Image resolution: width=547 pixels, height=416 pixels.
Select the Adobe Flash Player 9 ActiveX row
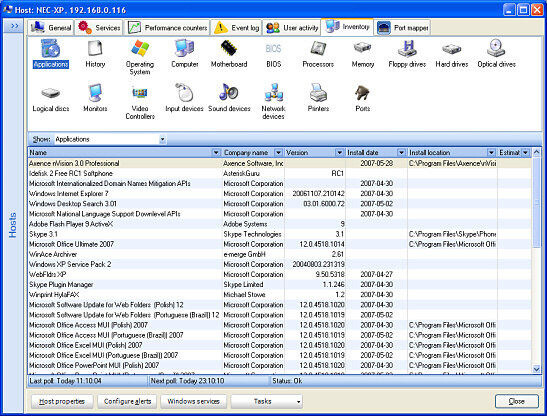[x=279, y=224]
